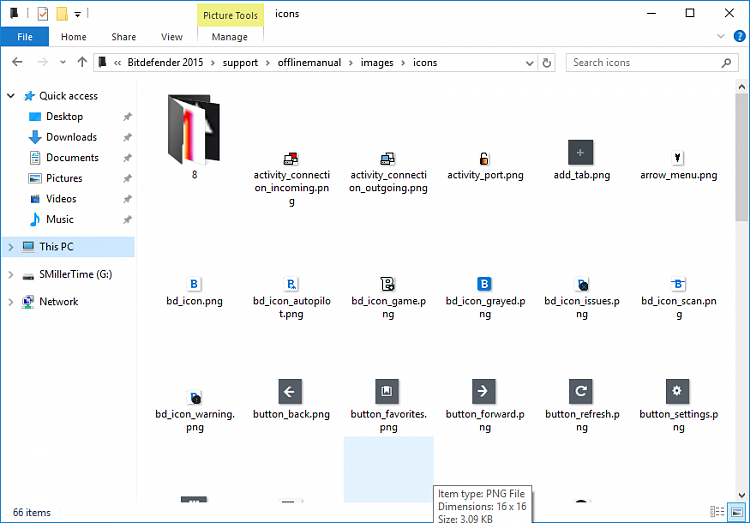This screenshot has width=750, height=523.
Task: Select the highlighted blank file tile
Action: click(x=388, y=469)
